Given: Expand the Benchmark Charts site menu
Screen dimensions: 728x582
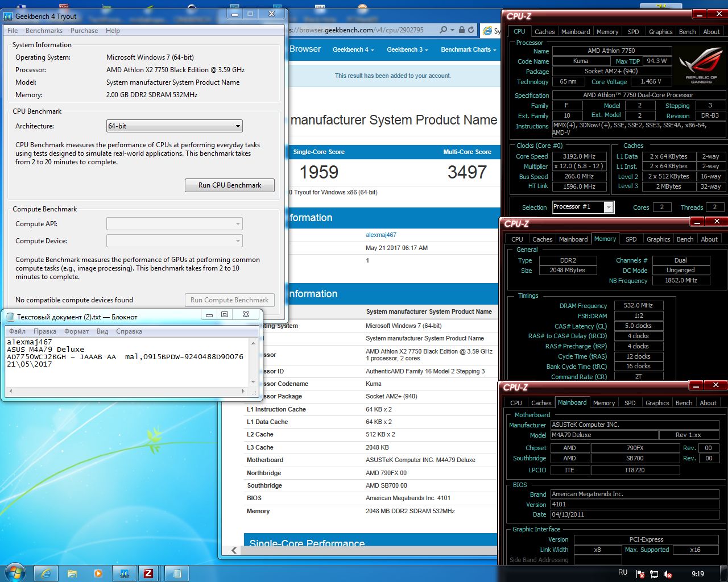Looking at the screenshot, I should (x=468, y=49).
